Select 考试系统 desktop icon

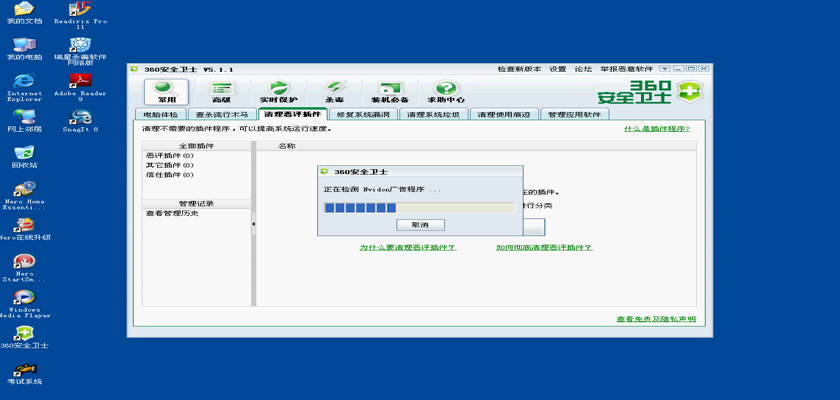point(24,373)
